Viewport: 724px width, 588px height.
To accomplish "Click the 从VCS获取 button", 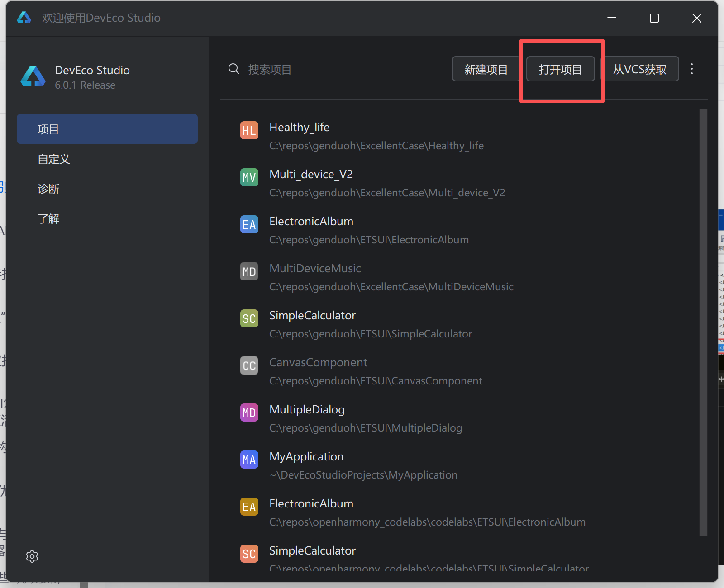I will (640, 69).
